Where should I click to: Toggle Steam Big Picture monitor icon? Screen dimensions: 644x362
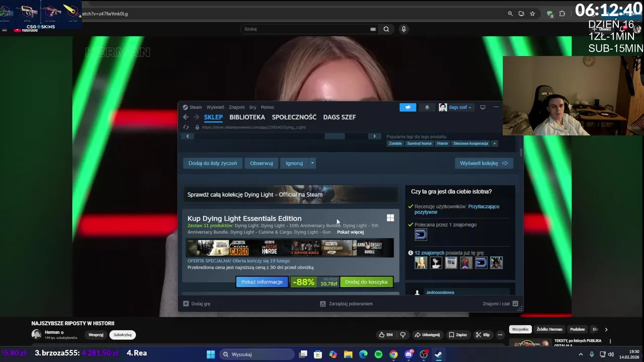pos(482,107)
